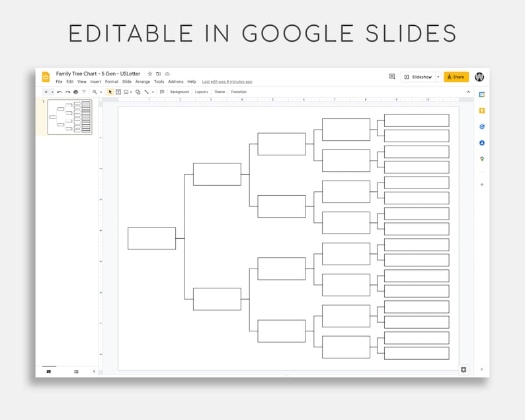Insert a text box
525x420 pixels.
pyautogui.click(x=118, y=92)
